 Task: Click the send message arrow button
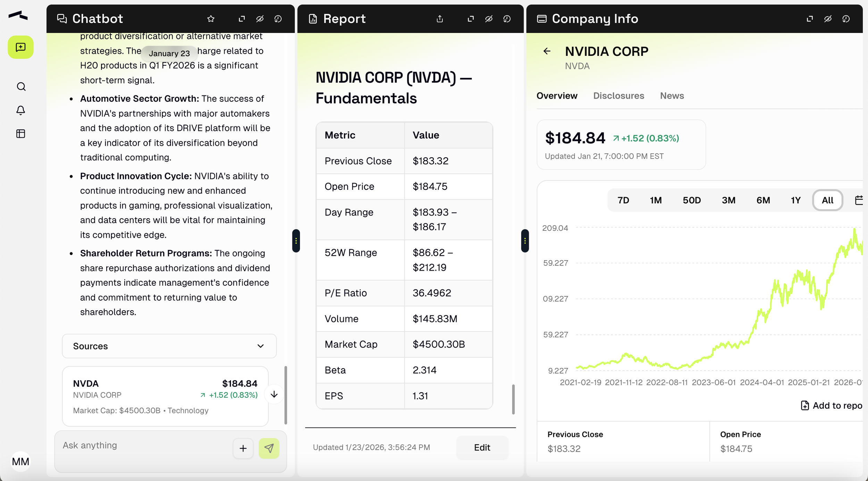pos(269,448)
